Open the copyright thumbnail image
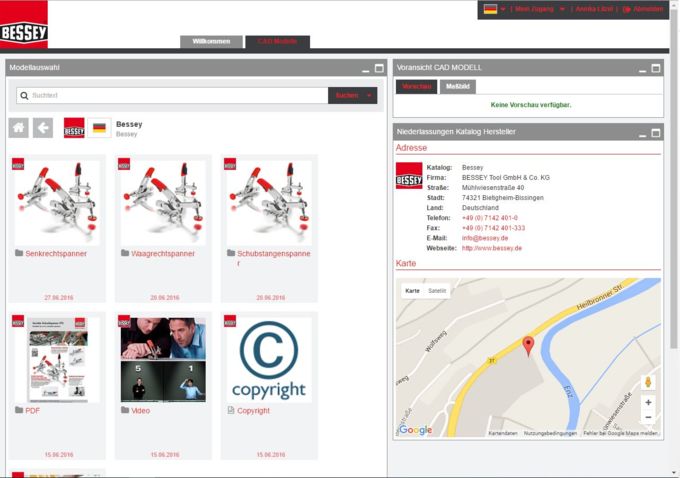 269,360
